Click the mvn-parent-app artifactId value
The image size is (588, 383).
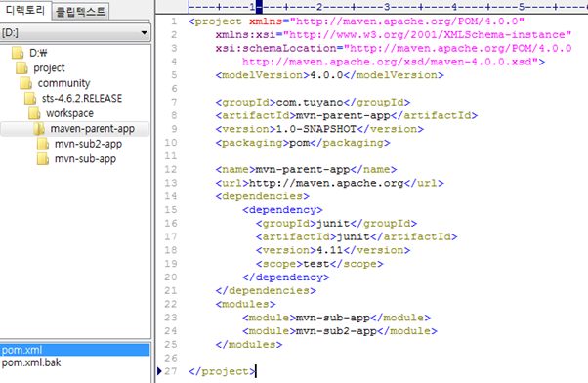click(x=343, y=115)
